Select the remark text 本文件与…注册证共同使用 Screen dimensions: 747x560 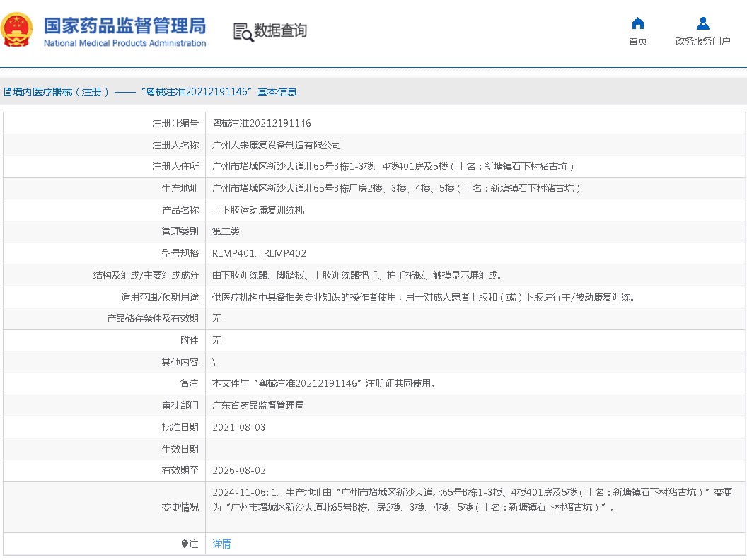pyautogui.click(x=324, y=384)
